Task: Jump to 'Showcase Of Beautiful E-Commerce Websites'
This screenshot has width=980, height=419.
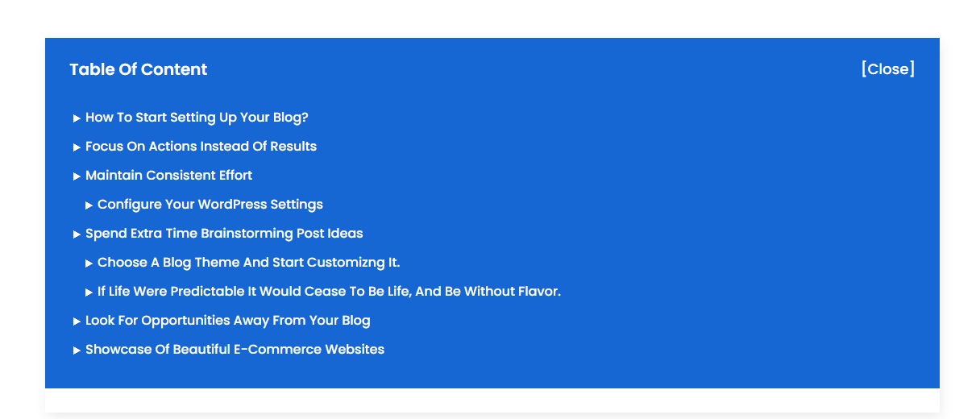Action: (x=235, y=350)
